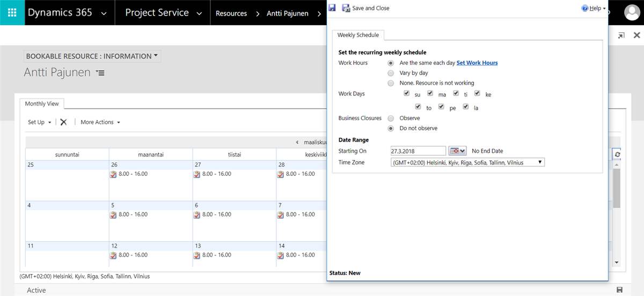Expand the Project Service area dropdown
The width and height of the screenshot is (644, 296).
coord(199,13)
